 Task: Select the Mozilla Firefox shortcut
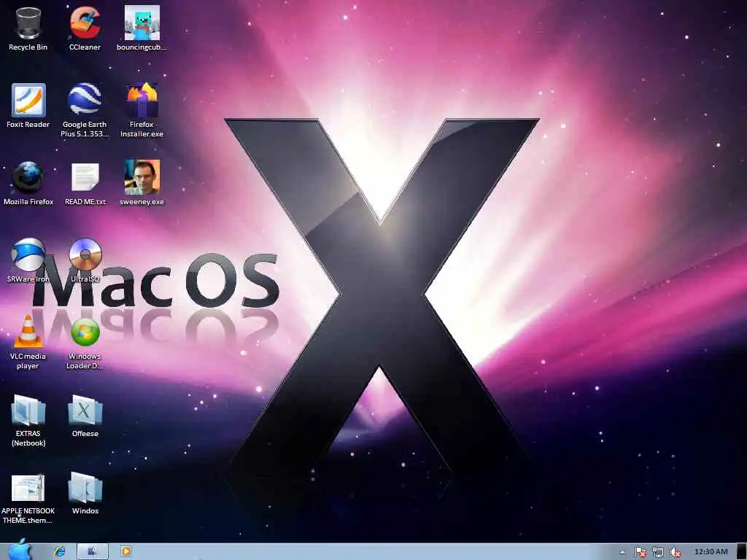tap(28, 183)
